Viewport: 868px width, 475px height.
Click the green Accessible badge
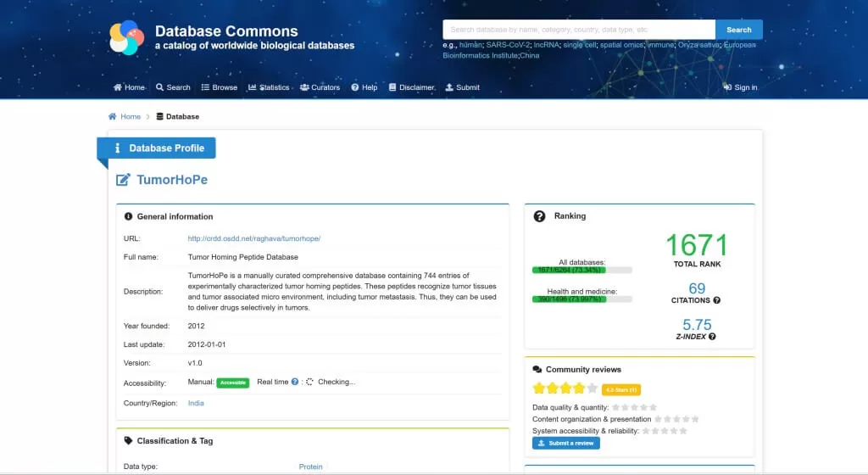(232, 383)
